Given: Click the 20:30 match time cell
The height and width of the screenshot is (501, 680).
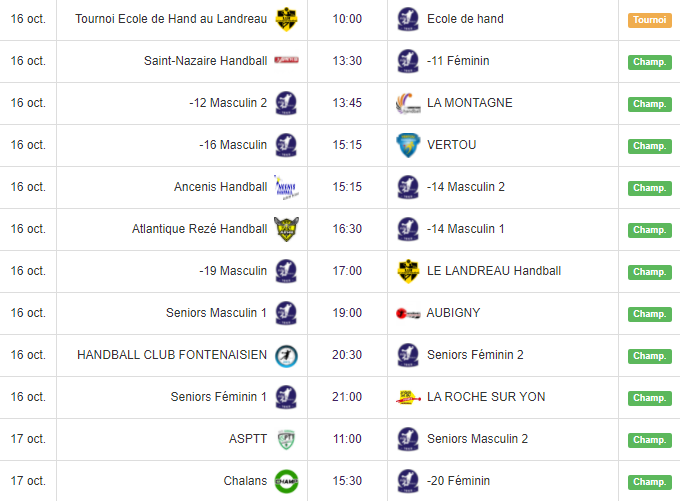Looking at the screenshot, I should (347, 355).
